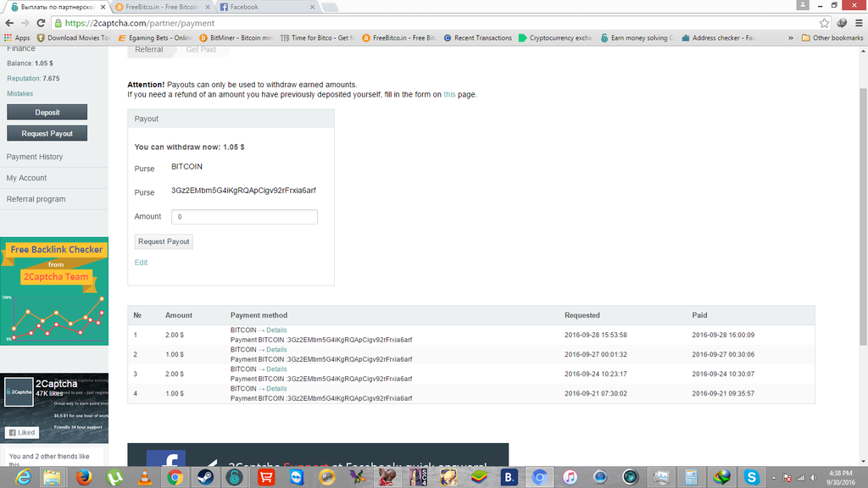This screenshot has width=868, height=488.
Task: Open Skype from the taskbar
Action: [751, 477]
